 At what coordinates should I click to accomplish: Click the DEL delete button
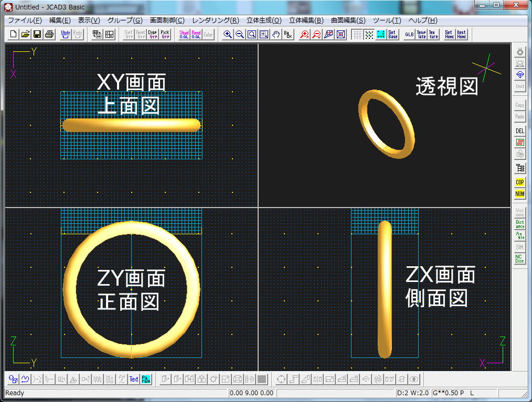click(520, 131)
